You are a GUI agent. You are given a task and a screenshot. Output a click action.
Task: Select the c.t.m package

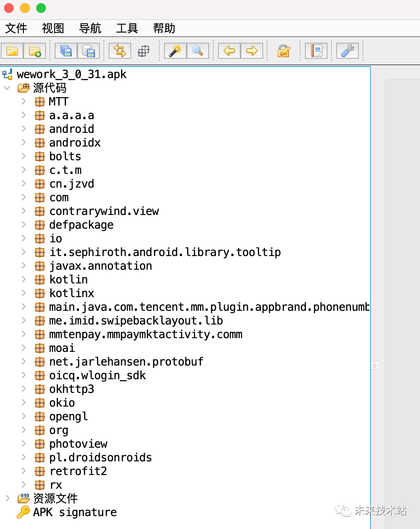click(x=65, y=170)
